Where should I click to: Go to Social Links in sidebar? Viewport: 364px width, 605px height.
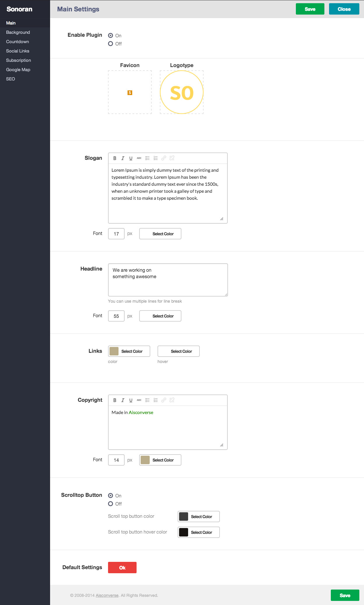coord(18,51)
